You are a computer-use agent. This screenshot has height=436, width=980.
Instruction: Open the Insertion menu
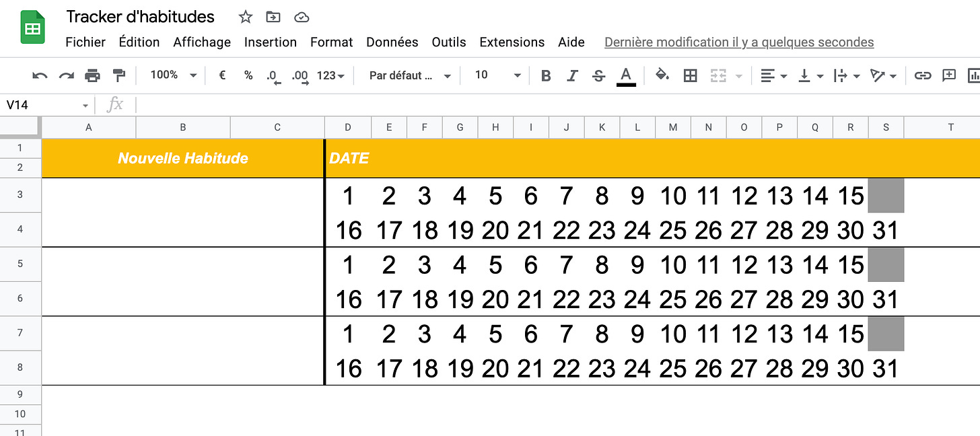[x=271, y=42]
